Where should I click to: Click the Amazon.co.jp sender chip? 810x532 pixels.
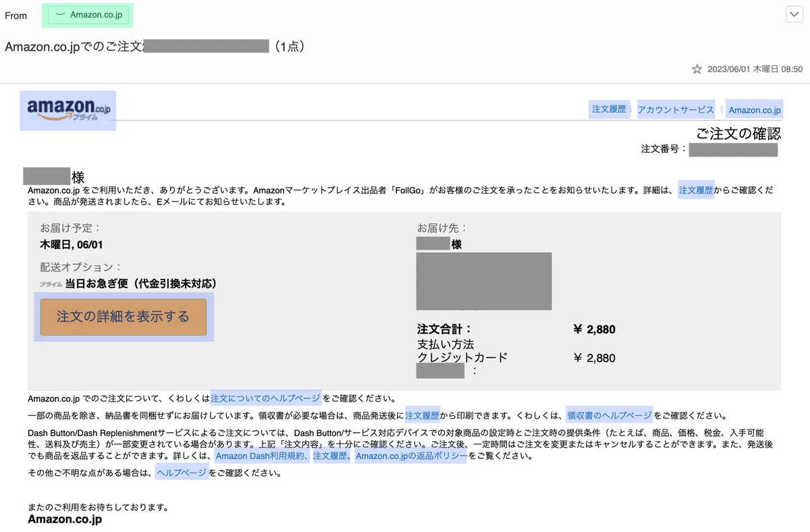point(88,15)
